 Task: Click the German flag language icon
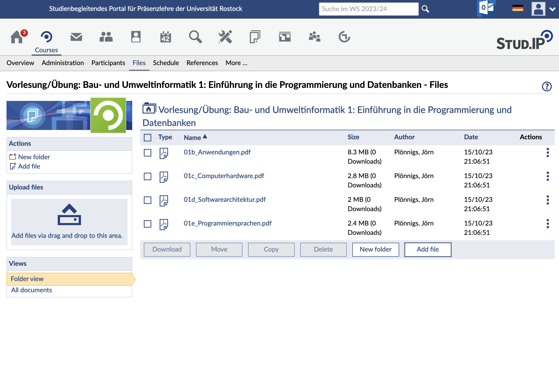[x=518, y=9]
